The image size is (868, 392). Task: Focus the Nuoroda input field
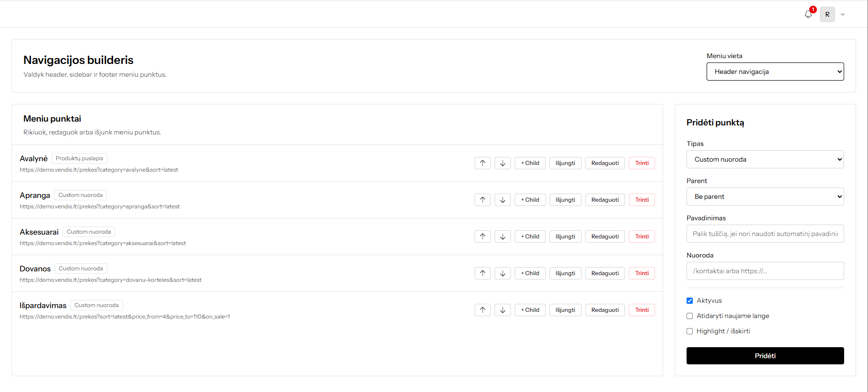tap(765, 271)
